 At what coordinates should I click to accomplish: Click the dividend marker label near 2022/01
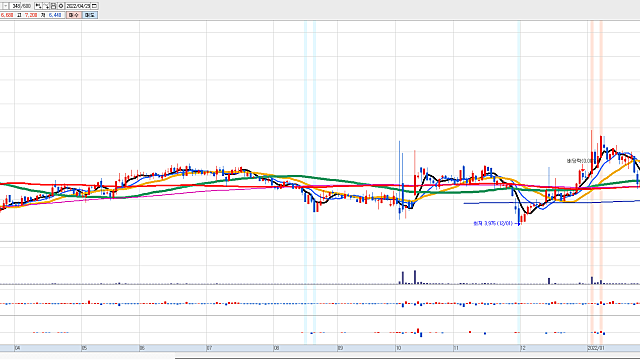pos(580,161)
